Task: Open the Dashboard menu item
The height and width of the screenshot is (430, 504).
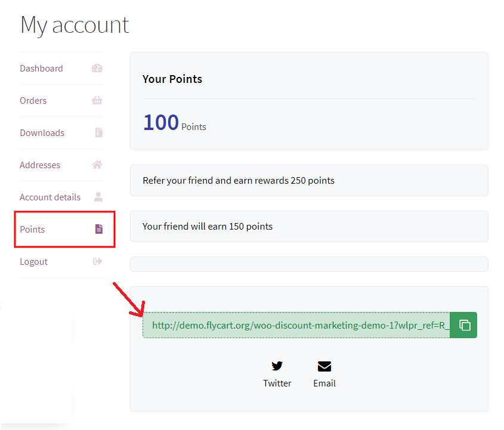Action: pyautogui.click(x=41, y=68)
